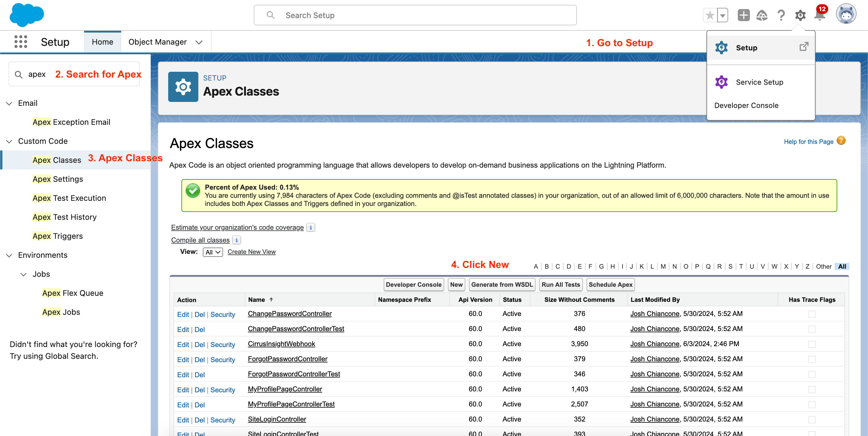This screenshot has width=868, height=436.
Task: Focus the Quick Find apex search box
Action: 74,74
